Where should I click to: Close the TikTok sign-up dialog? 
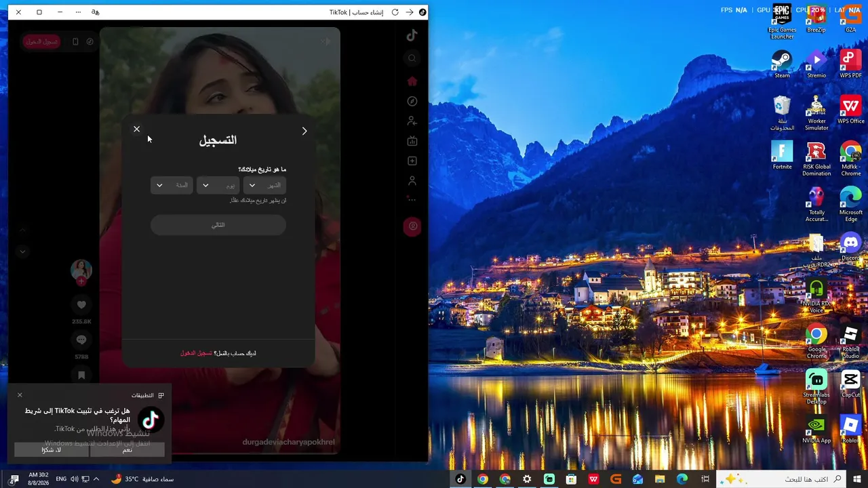pyautogui.click(x=136, y=129)
